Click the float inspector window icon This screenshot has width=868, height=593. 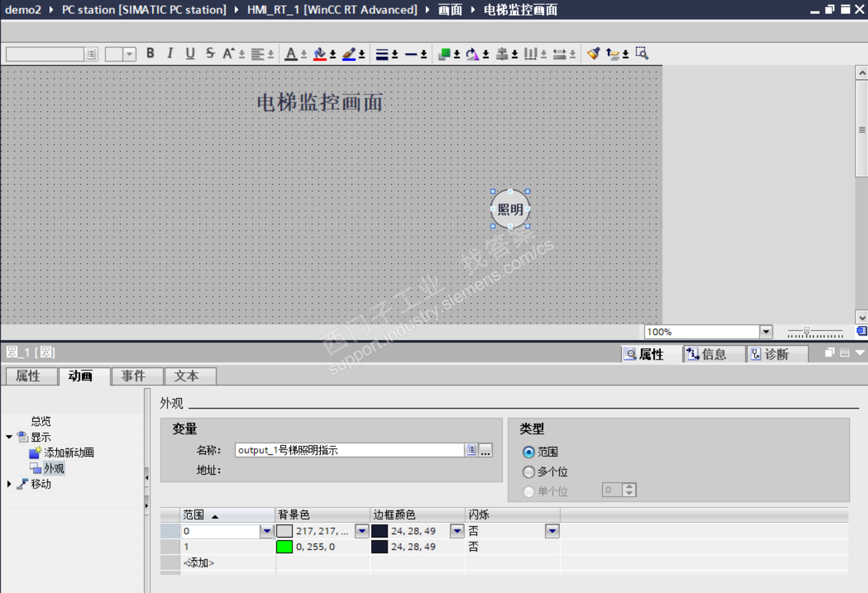pos(830,353)
